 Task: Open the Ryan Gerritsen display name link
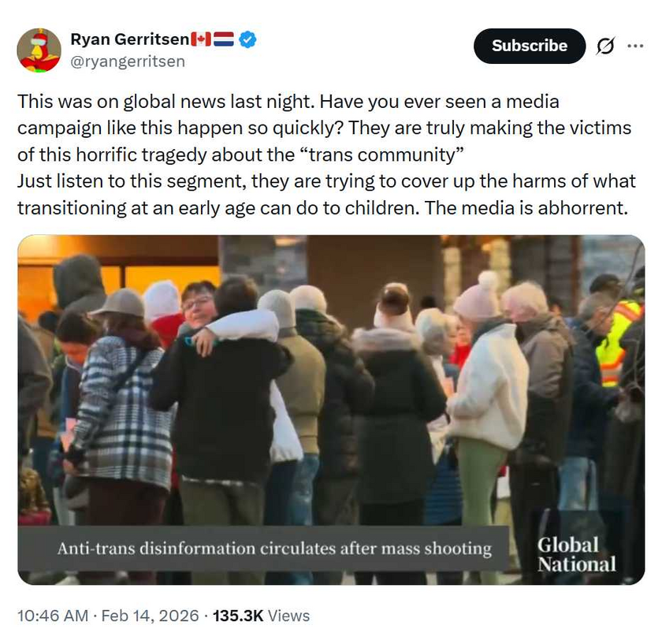click(x=130, y=39)
